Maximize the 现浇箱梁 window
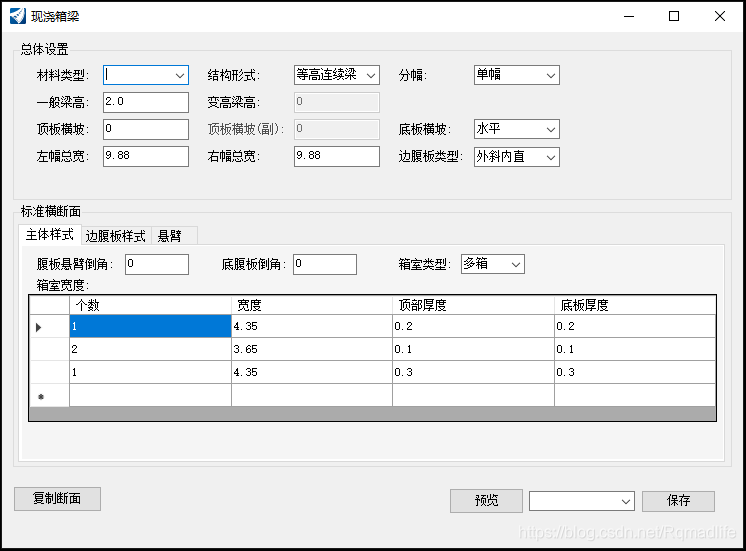The image size is (746, 551). [x=674, y=16]
